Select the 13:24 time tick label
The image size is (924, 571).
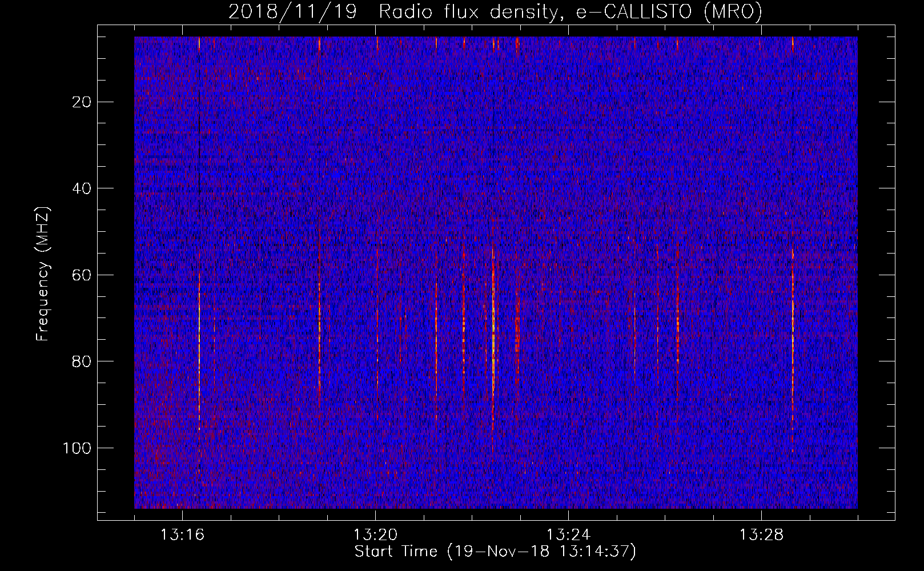(568, 535)
